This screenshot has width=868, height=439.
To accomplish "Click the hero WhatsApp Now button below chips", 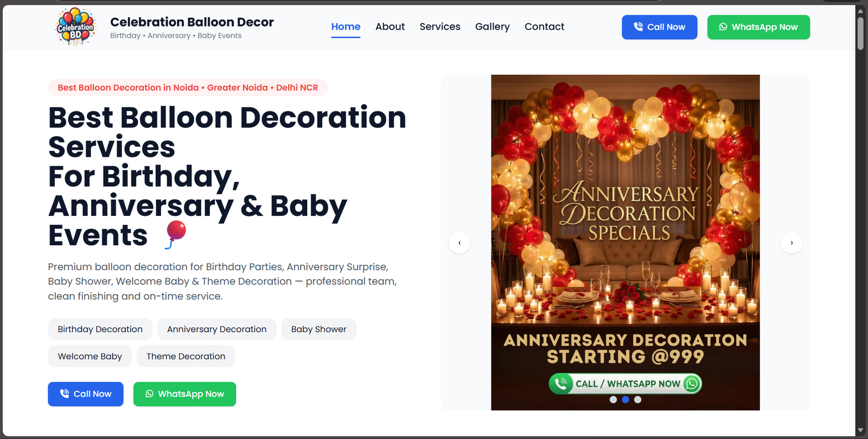I will coord(184,394).
